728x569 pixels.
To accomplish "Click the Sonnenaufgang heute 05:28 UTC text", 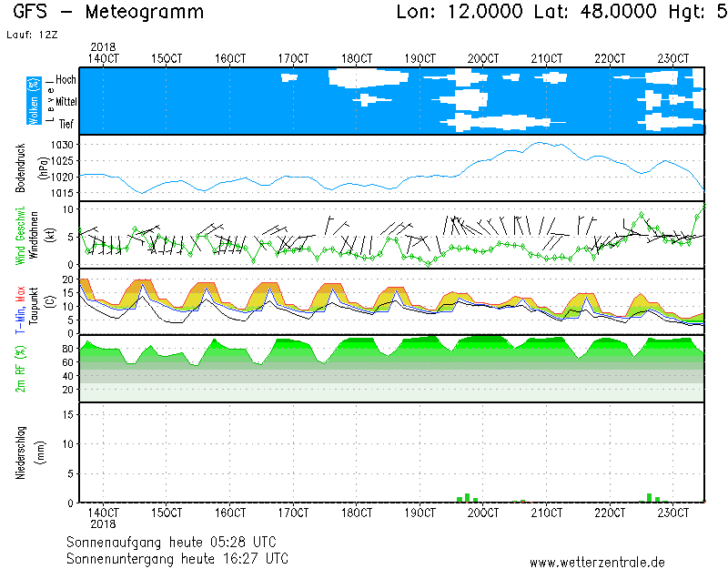I will point(177,542).
